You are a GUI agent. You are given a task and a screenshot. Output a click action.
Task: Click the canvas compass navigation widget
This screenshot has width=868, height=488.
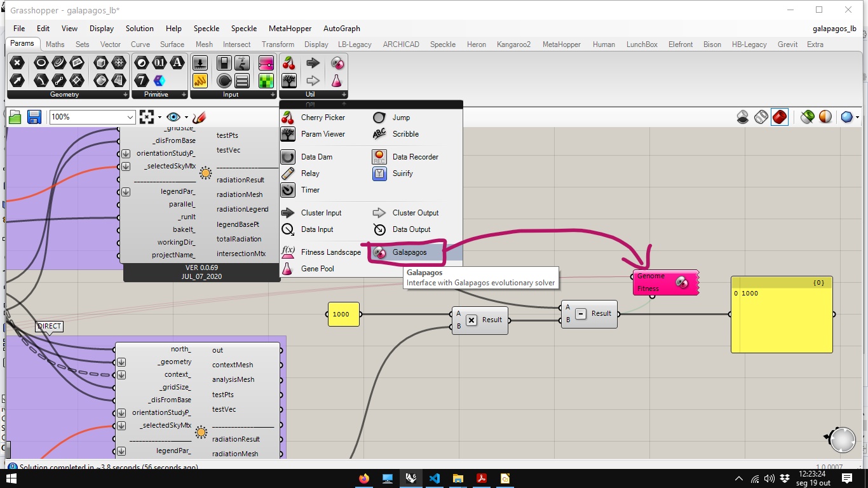(x=841, y=440)
